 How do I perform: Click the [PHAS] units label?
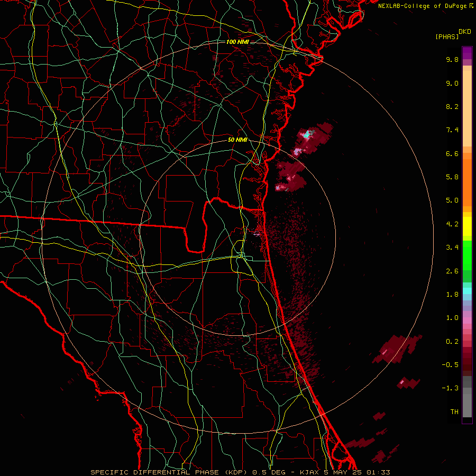(447, 37)
